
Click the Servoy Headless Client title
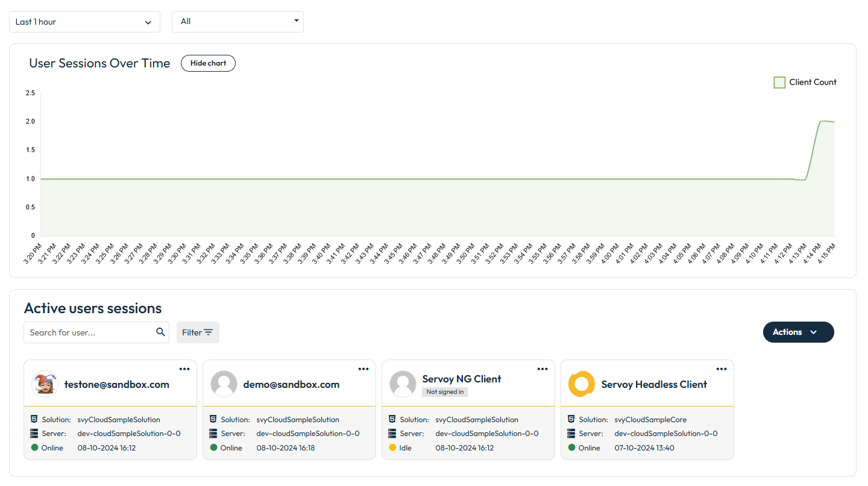click(654, 384)
